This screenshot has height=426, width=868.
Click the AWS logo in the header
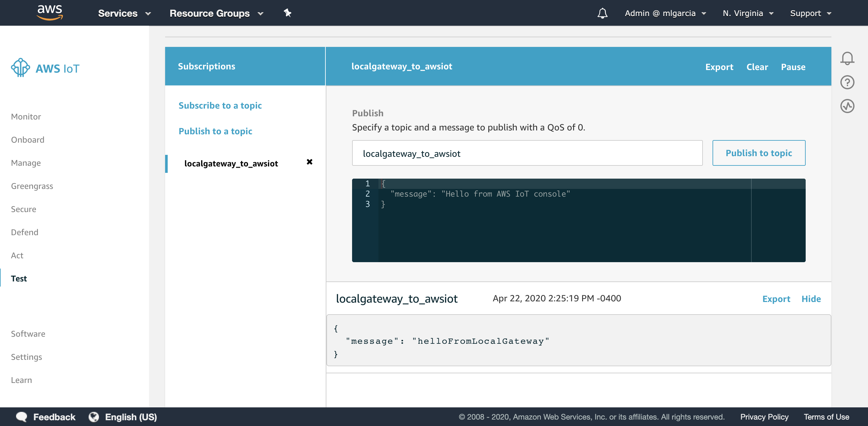50,13
